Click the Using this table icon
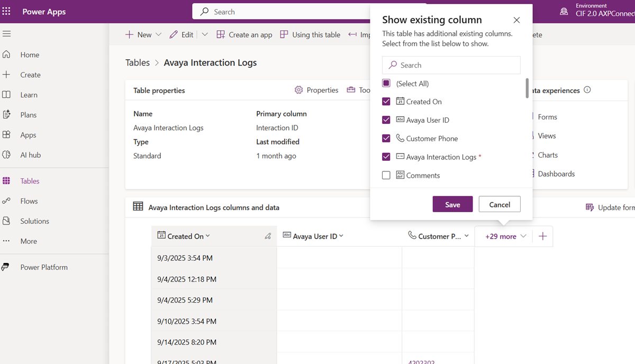Viewport: 635px width, 364px height. tap(284, 34)
